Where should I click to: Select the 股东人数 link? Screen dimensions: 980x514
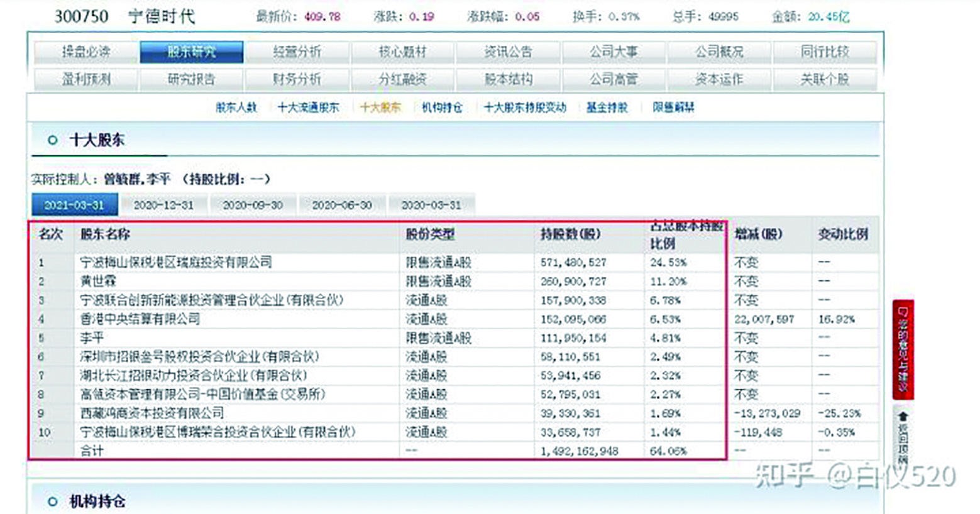236,107
